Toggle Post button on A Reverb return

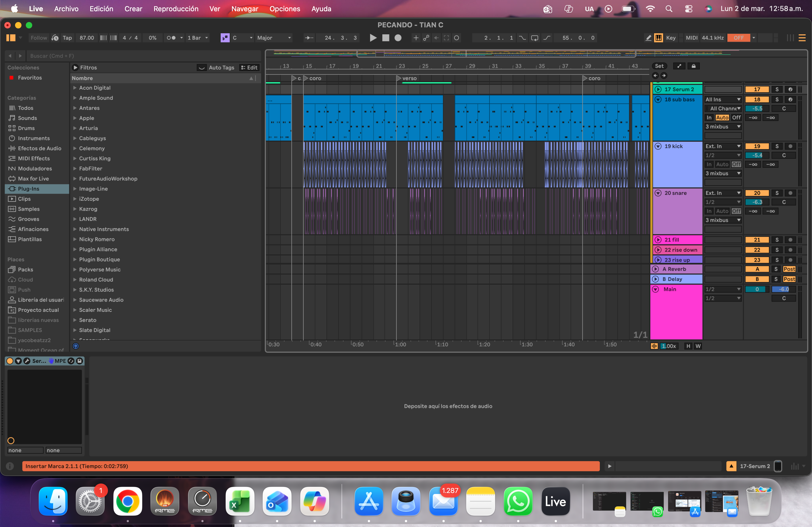pos(789,269)
